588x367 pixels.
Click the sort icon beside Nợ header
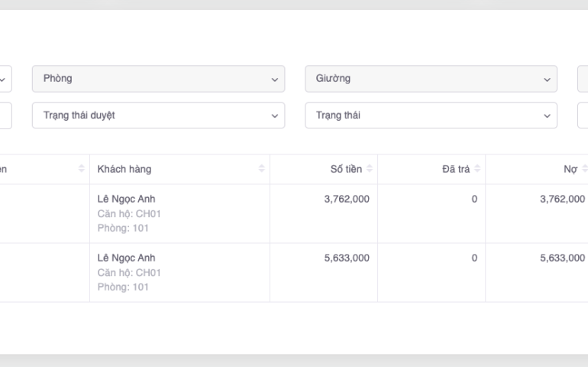coord(584,169)
